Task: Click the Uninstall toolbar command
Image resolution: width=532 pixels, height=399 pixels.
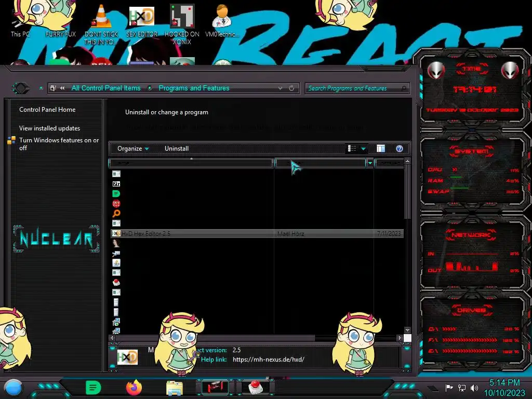Action: pyautogui.click(x=177, y=149)
